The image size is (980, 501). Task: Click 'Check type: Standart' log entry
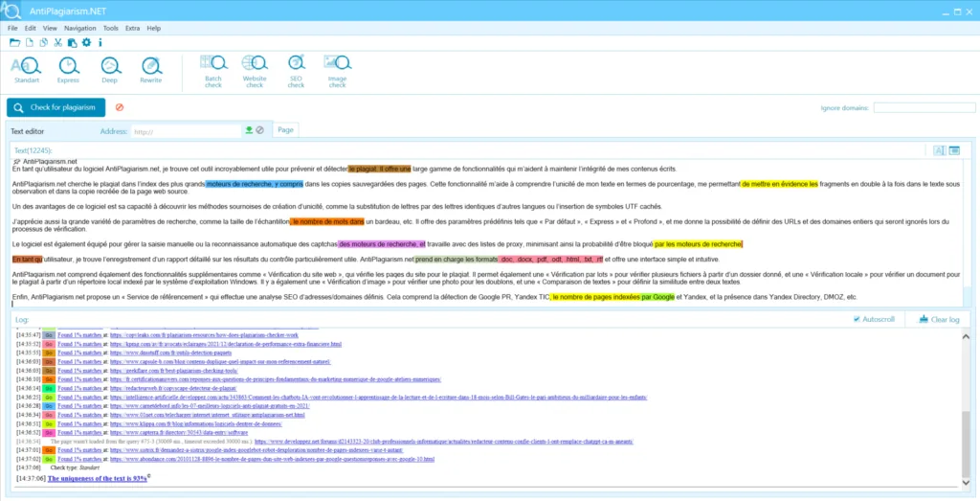(x=75, y=467)
